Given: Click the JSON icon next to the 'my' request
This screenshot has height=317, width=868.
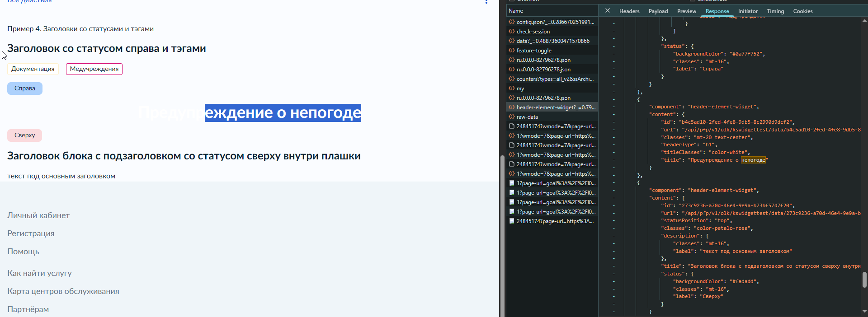Looking at the screenshot, I should (512, 88).
